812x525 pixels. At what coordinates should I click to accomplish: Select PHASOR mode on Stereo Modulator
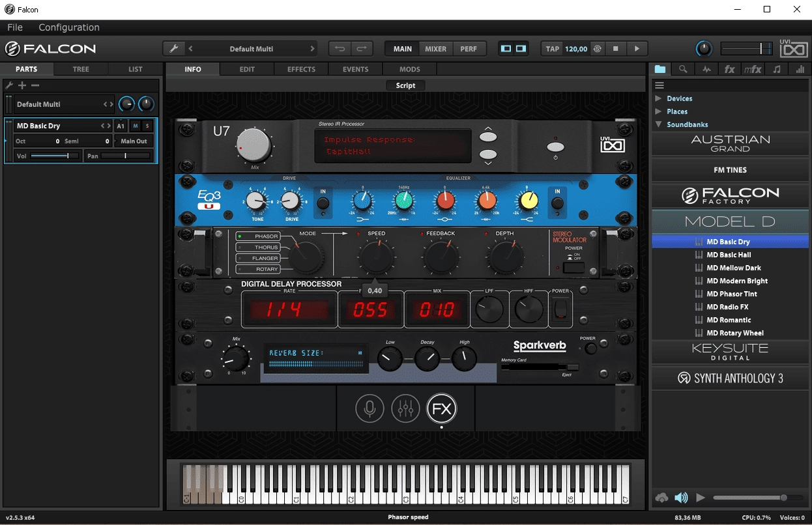(x=258, y=236)
